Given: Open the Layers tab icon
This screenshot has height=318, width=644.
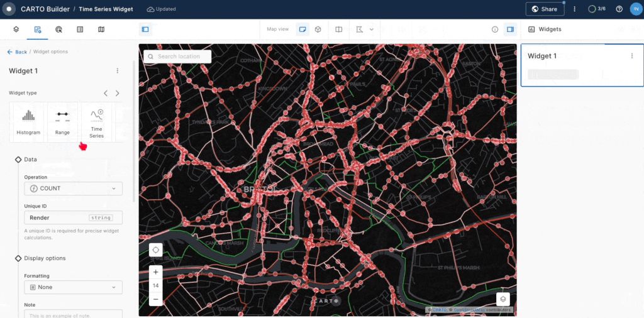Looking at the screenshot, I should point(16,30).
